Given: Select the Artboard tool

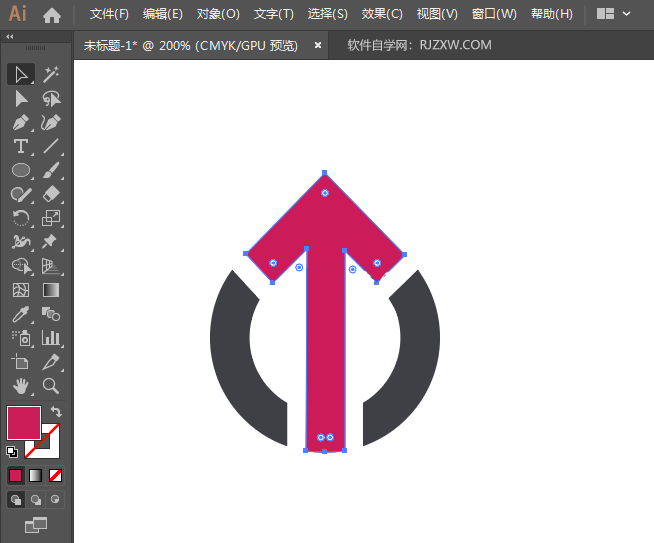Looking at the screenshot, I should [x=21, y=362].
